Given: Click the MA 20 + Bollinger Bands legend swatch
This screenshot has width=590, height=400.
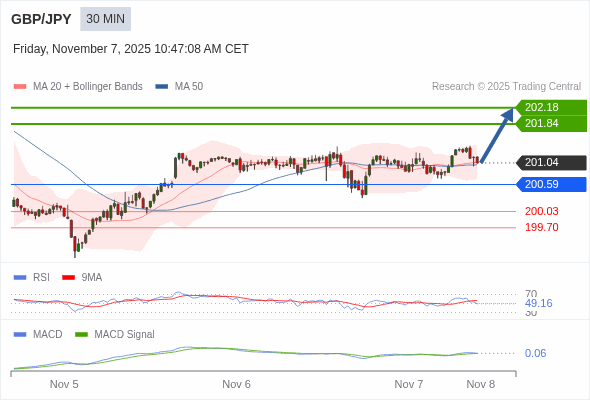Looking at the screenshot, I should tap(20, 87).
